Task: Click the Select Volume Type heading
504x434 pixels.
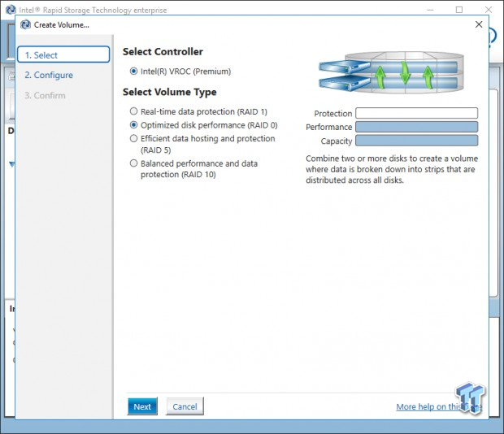Action: pyautogui.click(x=169, y=92)
